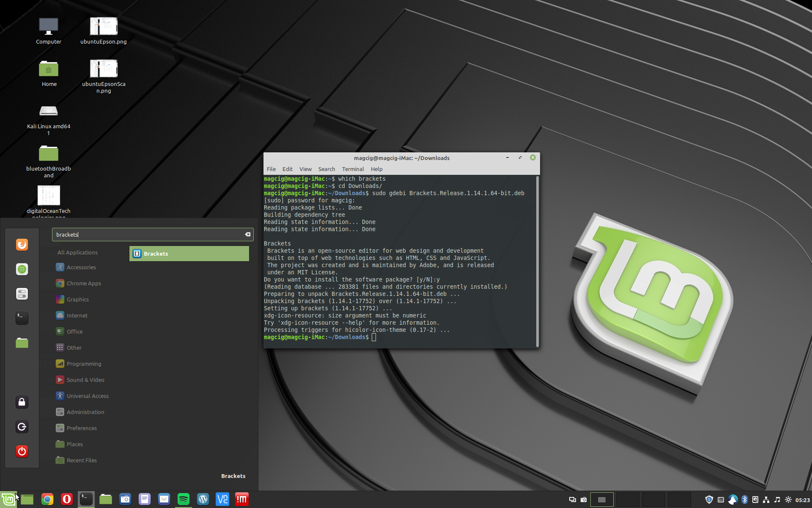Select All Applications category
The width and height of the screenshot is (812, 508).
pyautogui.click(x=77, y=252)
